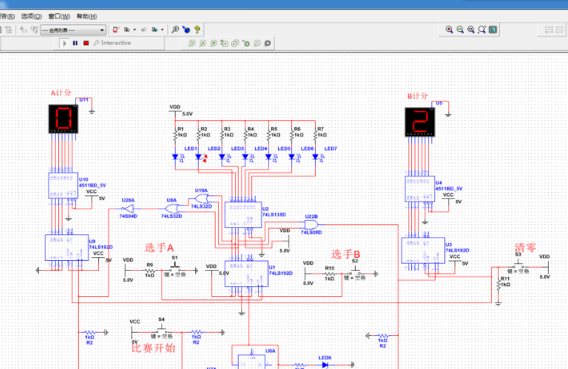The height and width of the screenshot is (369, 568).
Task: Click the find examples magnifier icon
Action: tap(175, 30)
